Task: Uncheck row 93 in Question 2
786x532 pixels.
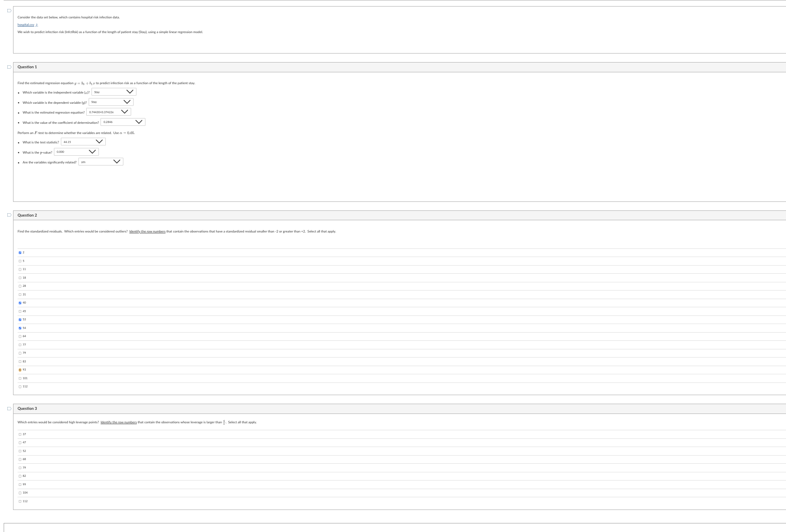Action: (20, 370)
